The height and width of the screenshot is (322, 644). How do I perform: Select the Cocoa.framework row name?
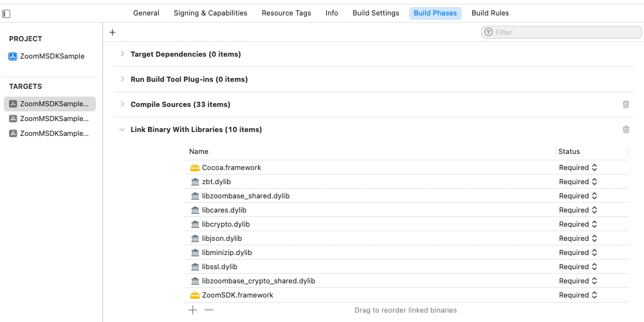(x=232, y=168)
